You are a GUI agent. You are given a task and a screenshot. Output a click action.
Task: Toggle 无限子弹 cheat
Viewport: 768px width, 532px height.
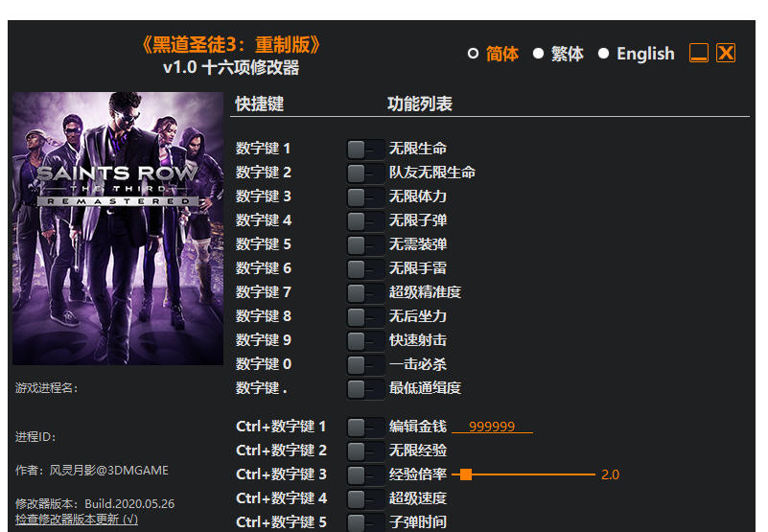click(x=365, y=220)
